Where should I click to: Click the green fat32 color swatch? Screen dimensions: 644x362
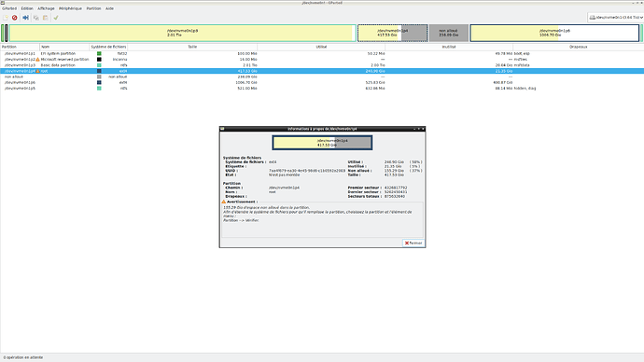(x=99, y=54)
